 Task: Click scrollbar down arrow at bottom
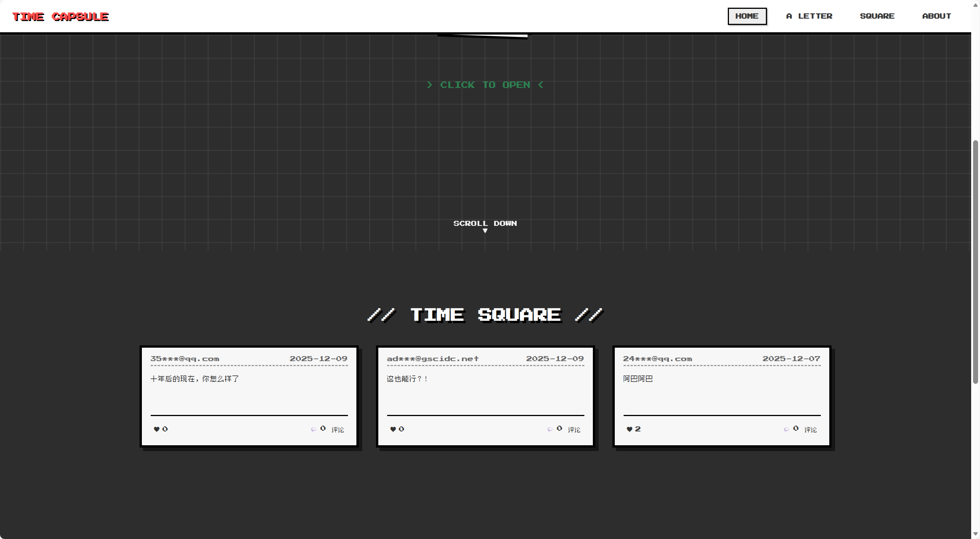point(975,534)
